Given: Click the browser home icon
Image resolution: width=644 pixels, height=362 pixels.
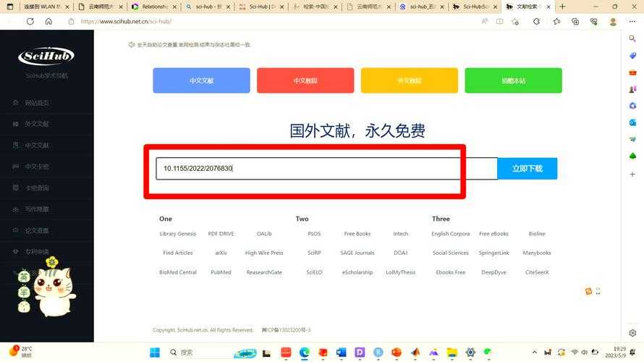Looking at the screenshot, I should point(48,22).
